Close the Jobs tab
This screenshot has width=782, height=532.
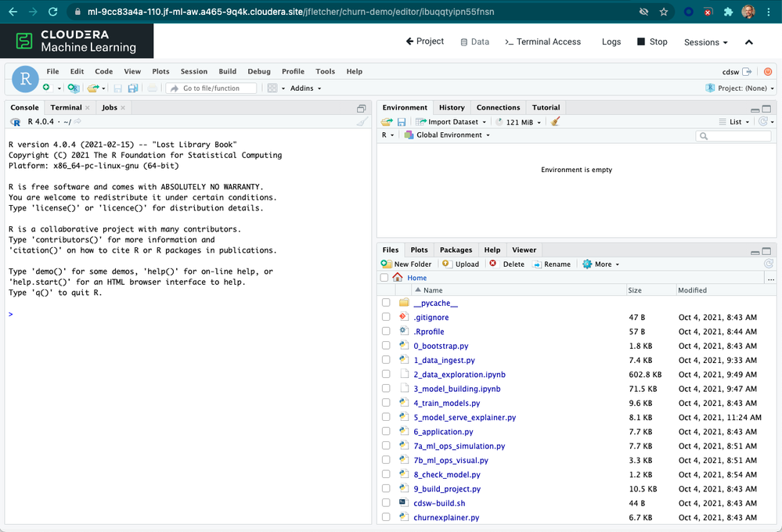[x=123, y=108]
